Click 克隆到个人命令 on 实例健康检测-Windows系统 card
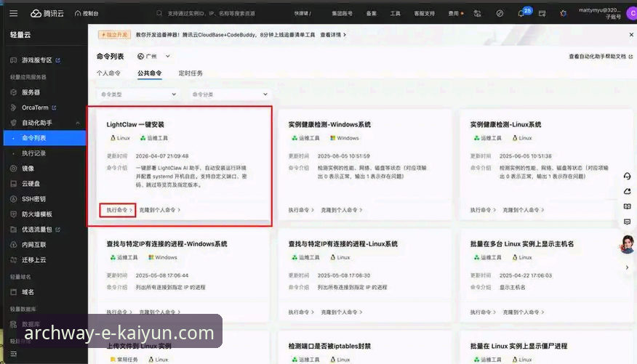637x364 pixels. [342, 210]
